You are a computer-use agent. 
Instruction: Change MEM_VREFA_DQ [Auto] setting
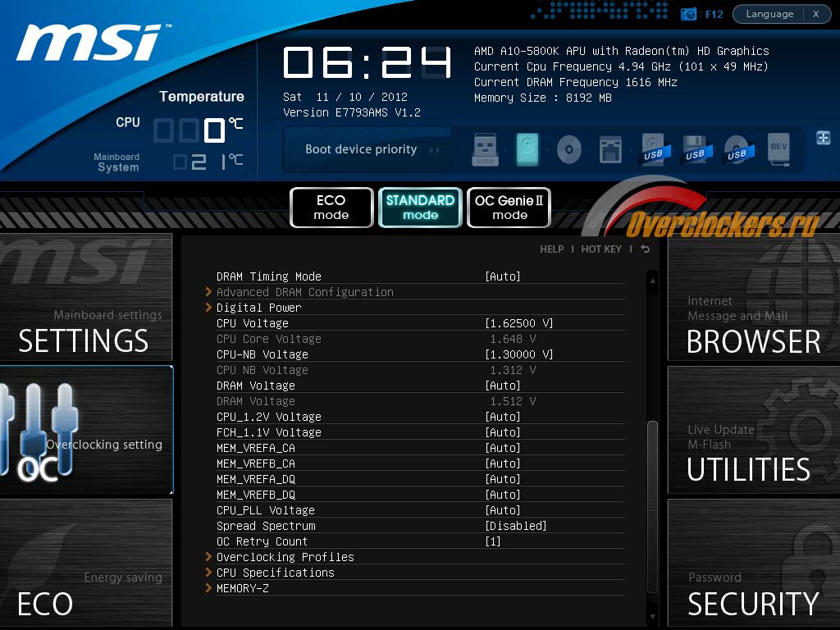[503, 479]
